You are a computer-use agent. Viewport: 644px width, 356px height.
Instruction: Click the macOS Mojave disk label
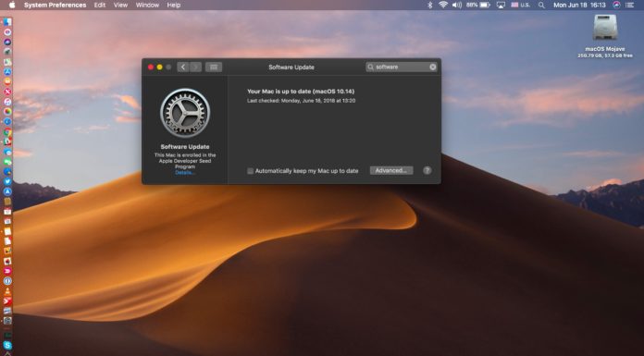tap(605, 49)
